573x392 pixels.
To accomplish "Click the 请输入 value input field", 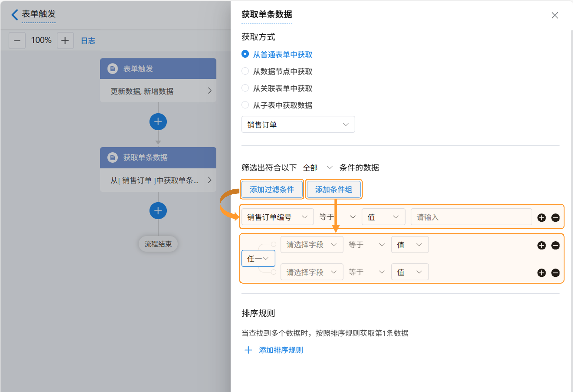I will [471, 217].
